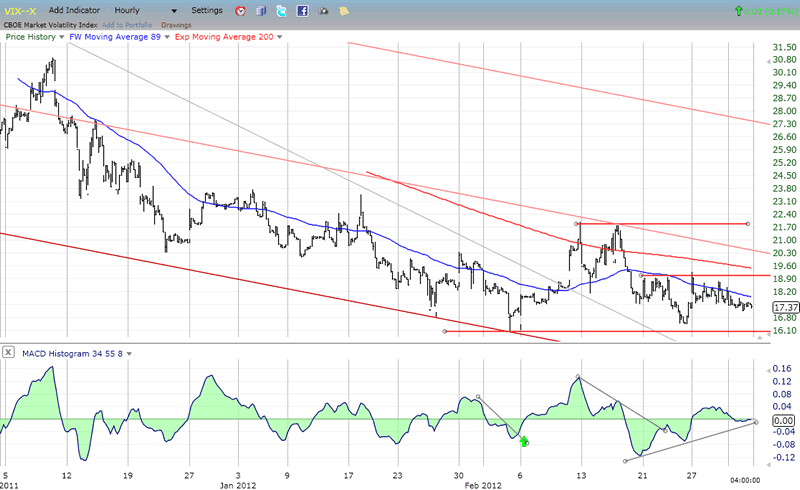This screenshot has width=800, height=490.
Task: Click the documents copy icon in toolbar
Action: [x=262, y=10]
